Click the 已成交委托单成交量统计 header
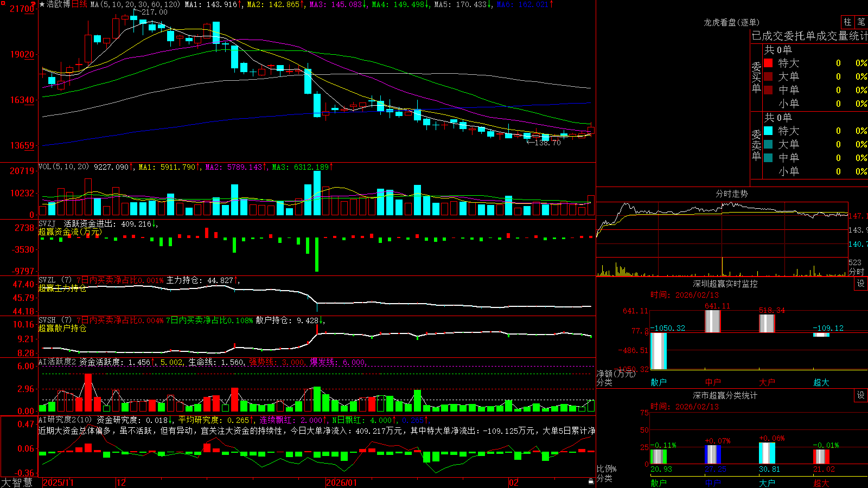Viewport: 868px width, 488px height. click(x=809, y=36)
